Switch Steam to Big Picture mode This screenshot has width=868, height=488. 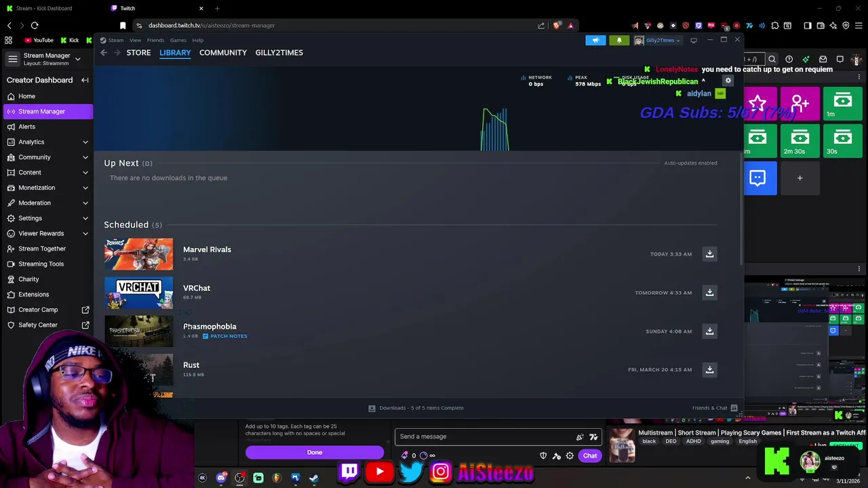pyautogui.click(x=693, y=40)
